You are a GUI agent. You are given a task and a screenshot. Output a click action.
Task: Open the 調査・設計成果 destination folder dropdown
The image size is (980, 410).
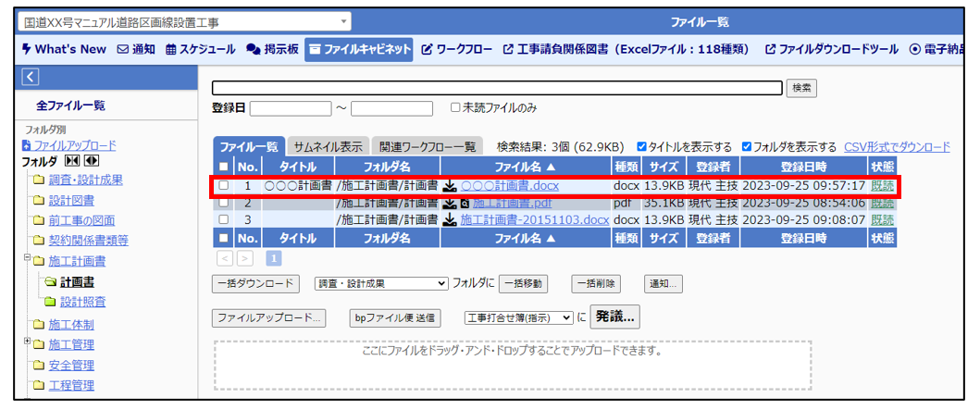point(380,283)
